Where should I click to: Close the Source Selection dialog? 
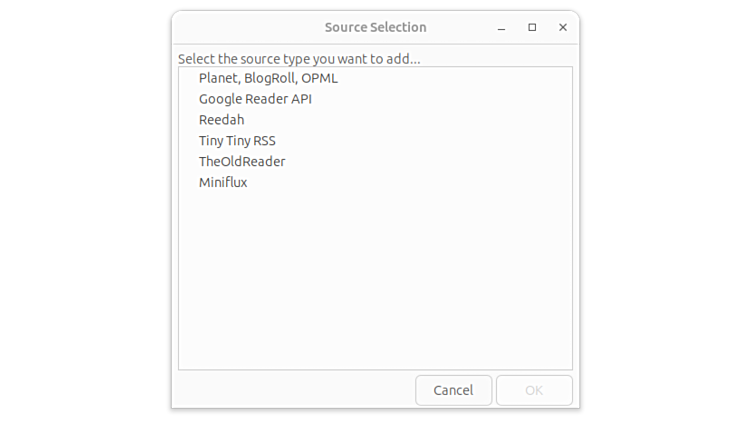[563, 28]
